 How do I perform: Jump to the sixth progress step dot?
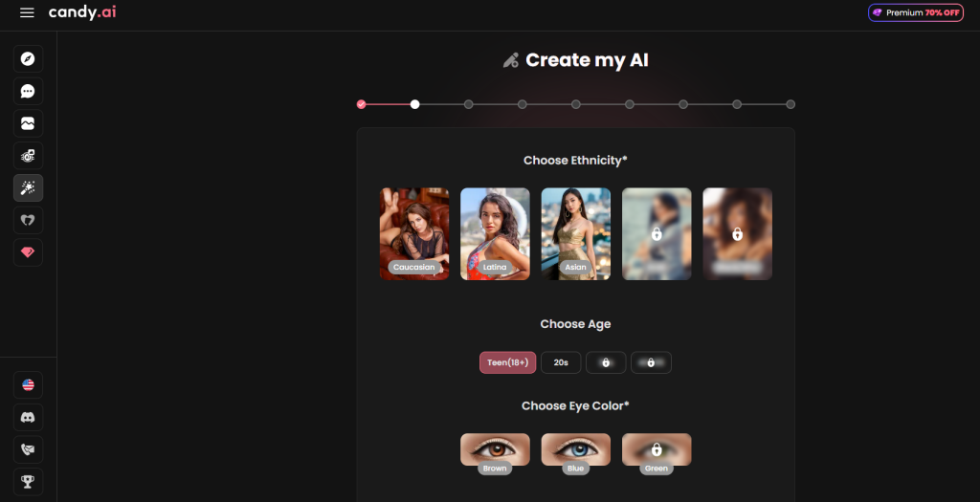click(x=630, y=104)
